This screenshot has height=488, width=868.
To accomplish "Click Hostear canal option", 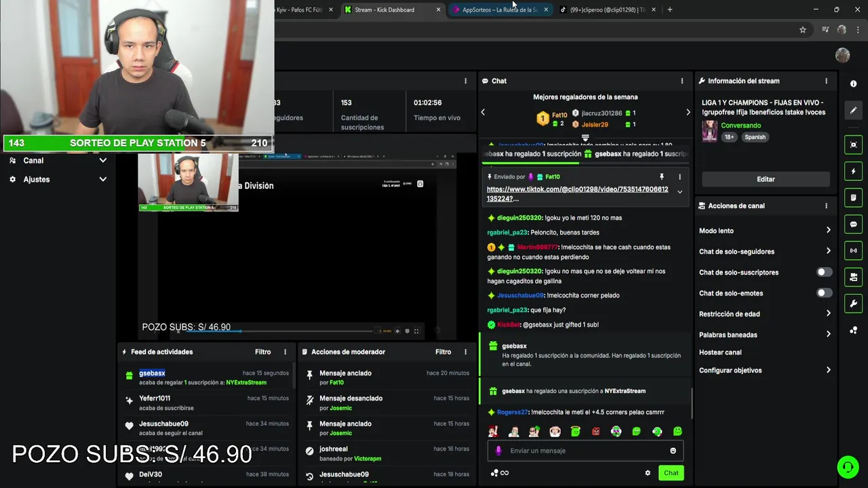I will pyautogui.click(x=720, y=352).
